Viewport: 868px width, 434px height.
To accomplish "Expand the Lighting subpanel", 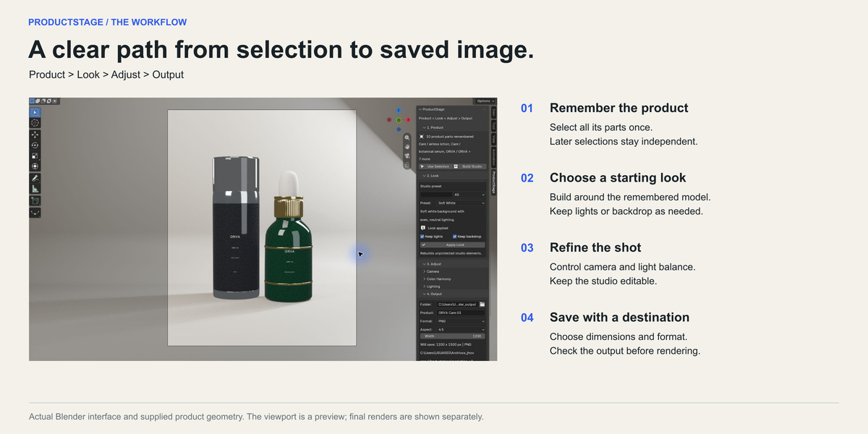I will click(x=453, y=286).
